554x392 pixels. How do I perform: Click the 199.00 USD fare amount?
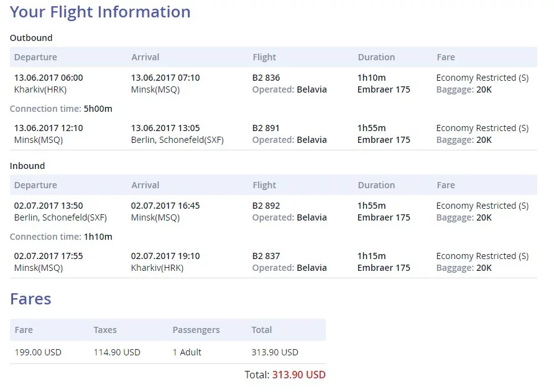[38, 352]
